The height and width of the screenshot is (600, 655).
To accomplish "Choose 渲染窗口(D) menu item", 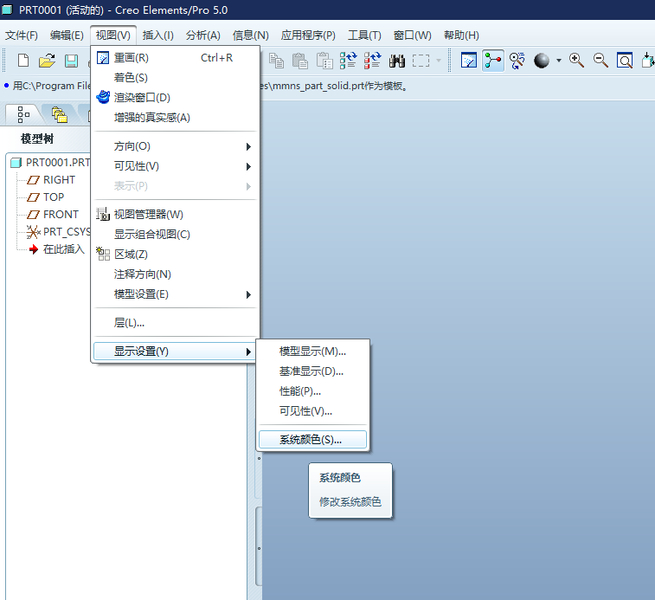I will (175, 98).
